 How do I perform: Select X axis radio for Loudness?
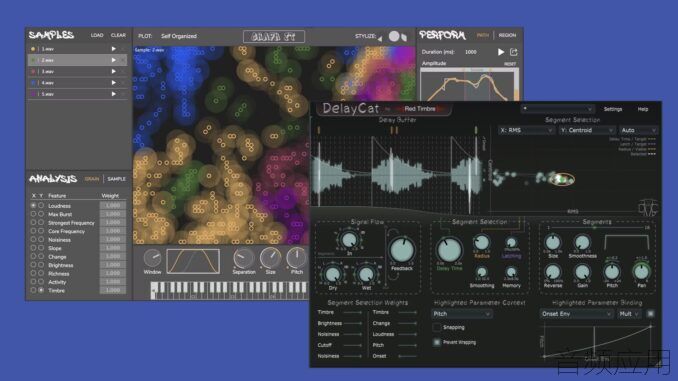pos(33,206)
